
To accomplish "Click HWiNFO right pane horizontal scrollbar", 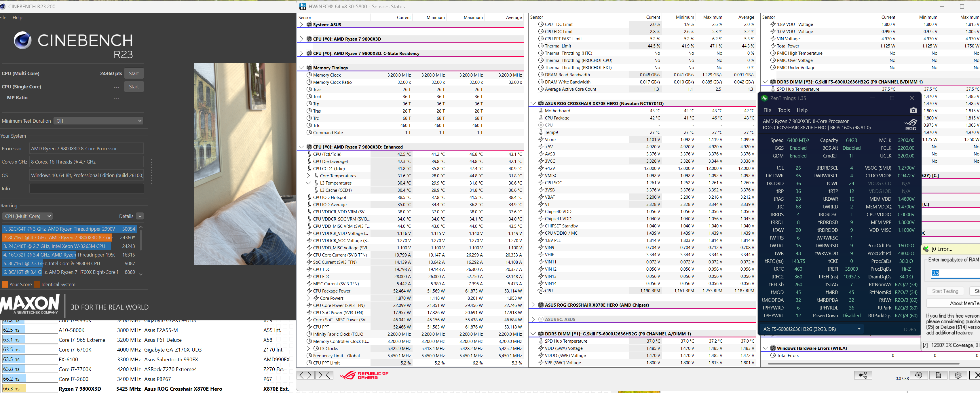I will pos(864,364).
